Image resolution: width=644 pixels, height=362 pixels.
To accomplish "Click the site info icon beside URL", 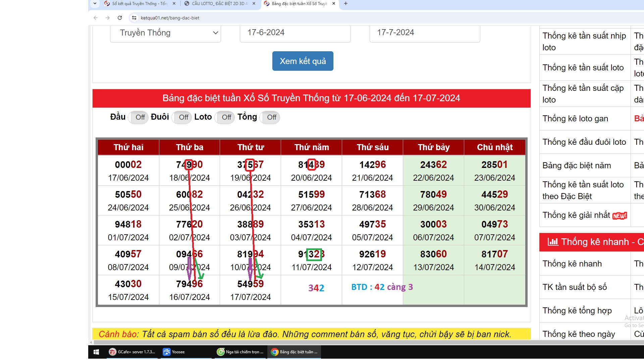I will pos(134,18).
